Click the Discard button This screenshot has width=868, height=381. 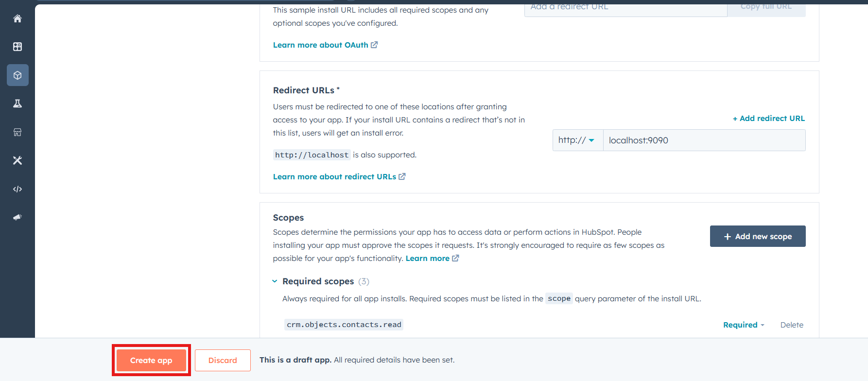(x=223, y=360)
